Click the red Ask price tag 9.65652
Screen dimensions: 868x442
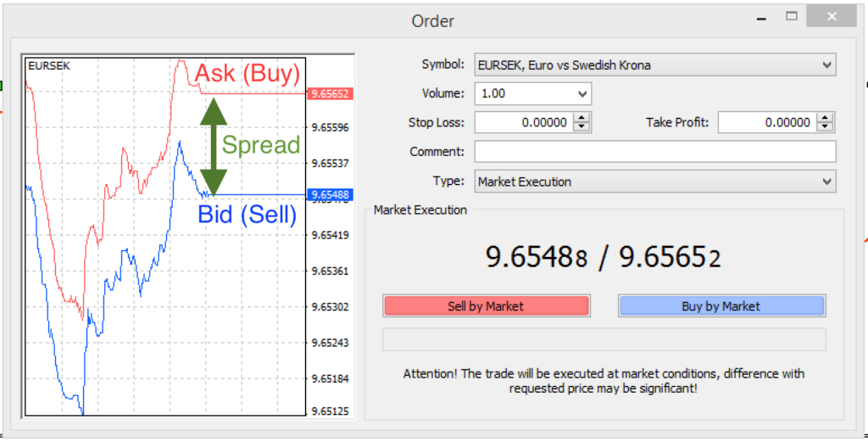pyautogui.click(x=330, y=94)
